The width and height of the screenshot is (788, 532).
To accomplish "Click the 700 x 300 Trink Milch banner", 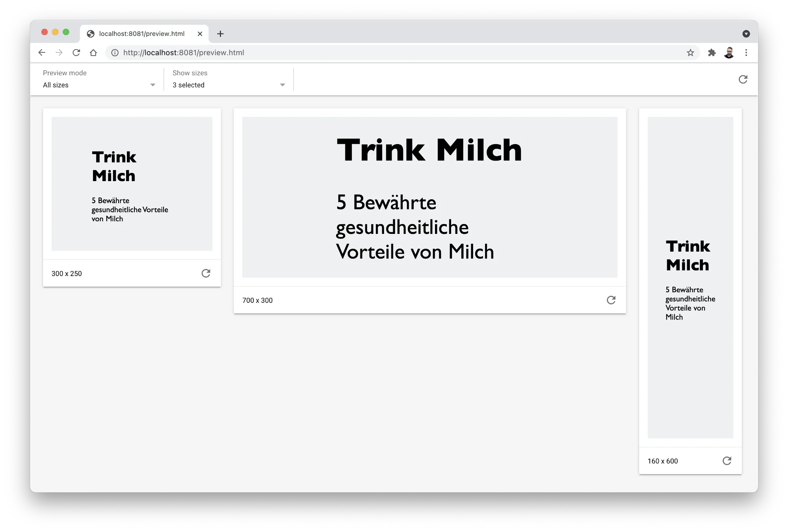I will tap(429, 197).
